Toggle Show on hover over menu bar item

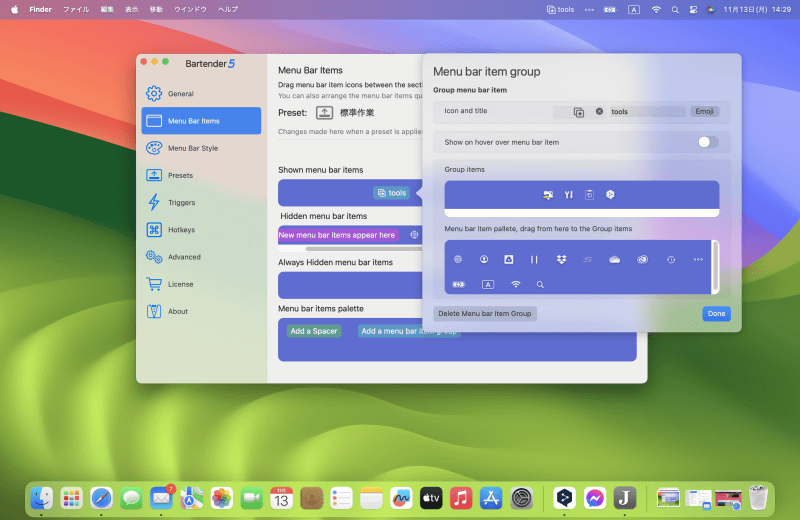pyautogui.click(x=708, y=142)
